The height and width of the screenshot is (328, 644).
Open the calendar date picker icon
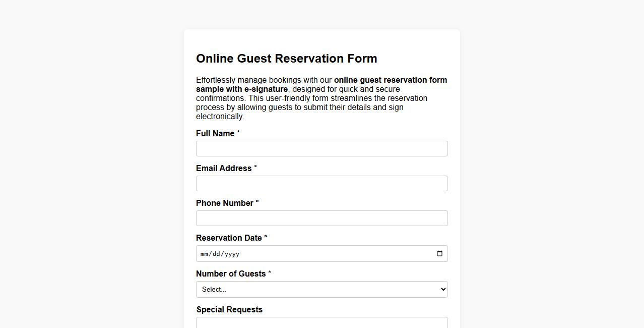(x=439, y=253)
